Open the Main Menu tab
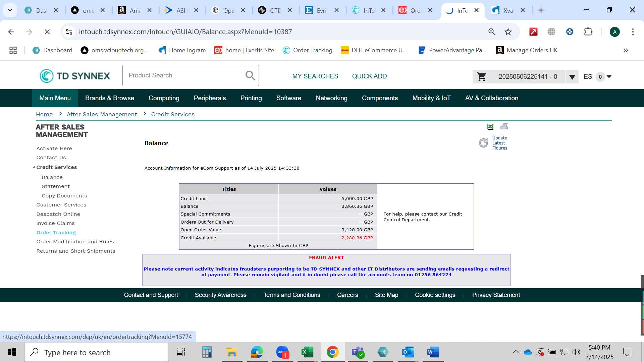The height and width of the screenshot is (362, 644). pyautogui.click(x=55, y=98)
